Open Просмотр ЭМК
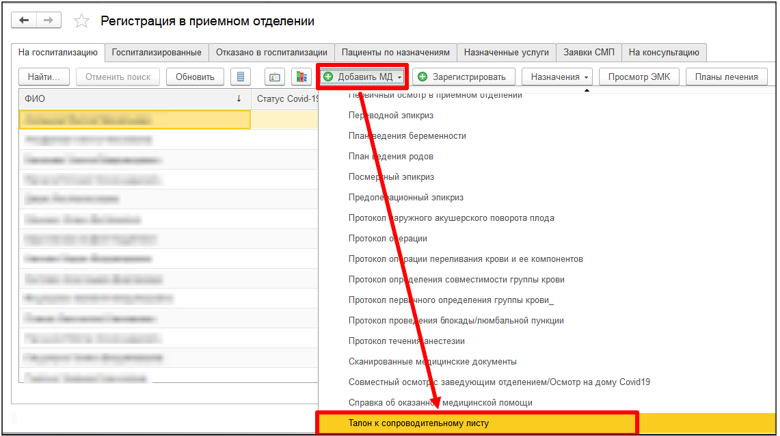The width and height of the screenshot is (780, 436). 640,77
